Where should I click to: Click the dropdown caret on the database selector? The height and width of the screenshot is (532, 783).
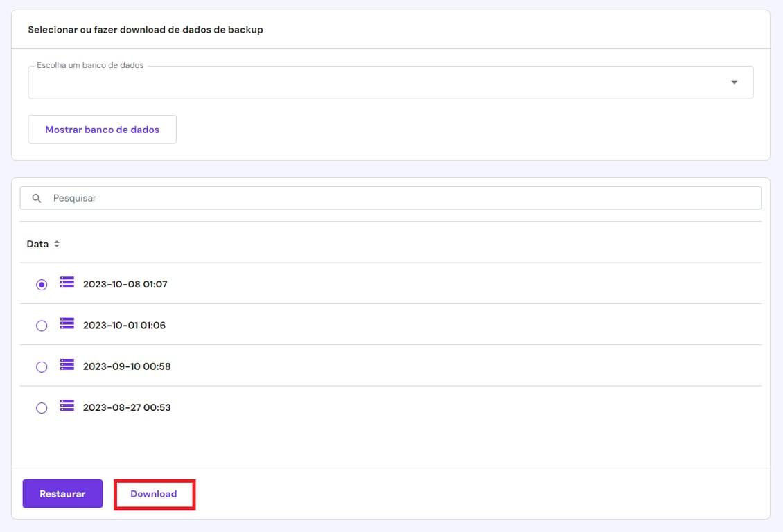(x=734, y=82)
